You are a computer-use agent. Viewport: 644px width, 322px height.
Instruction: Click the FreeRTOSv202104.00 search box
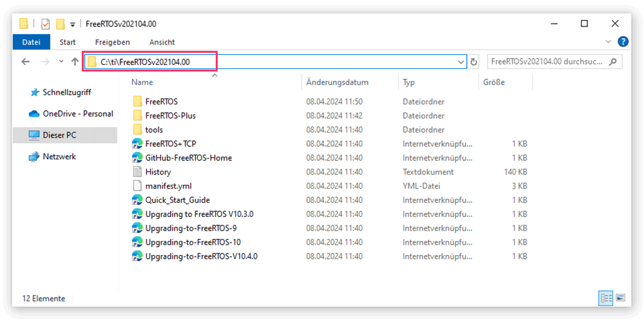554,62
